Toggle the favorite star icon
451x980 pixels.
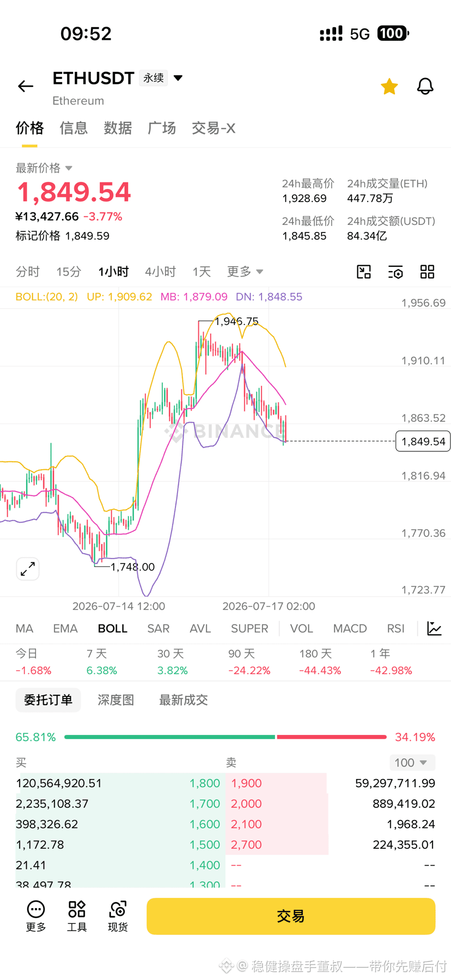coord(389,86)
